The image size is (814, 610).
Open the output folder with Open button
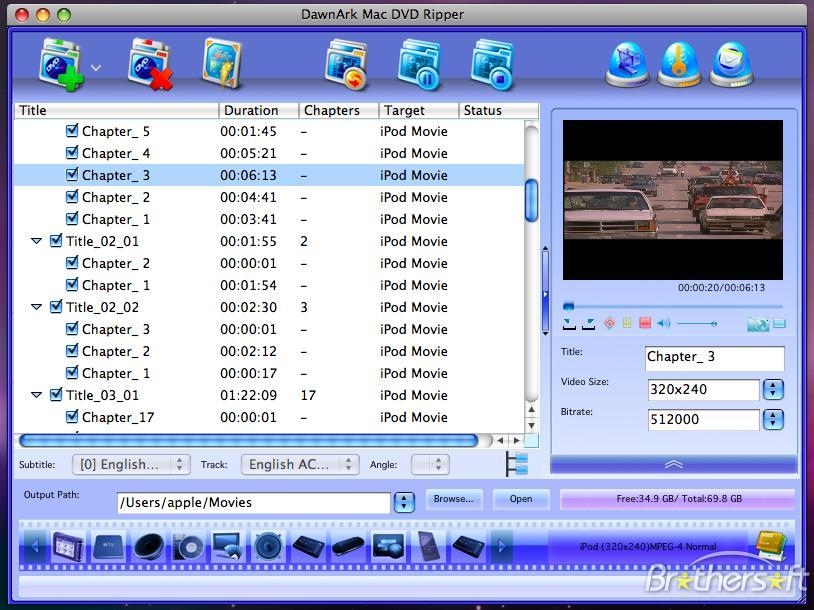coord(521,499)
